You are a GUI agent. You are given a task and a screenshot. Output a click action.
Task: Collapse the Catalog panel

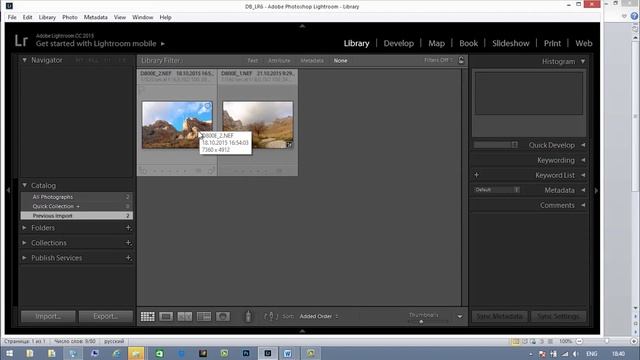[24, 185]
